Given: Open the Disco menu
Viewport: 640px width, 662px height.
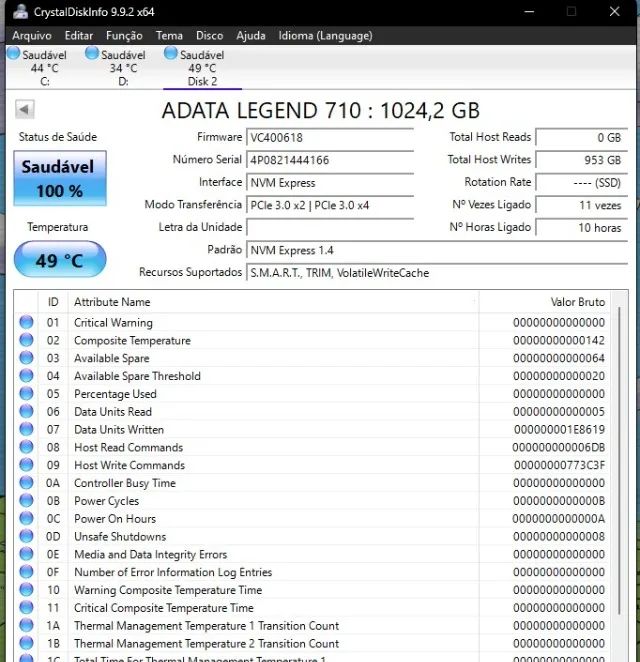Looking at the screenshot, I should (209, 35).
